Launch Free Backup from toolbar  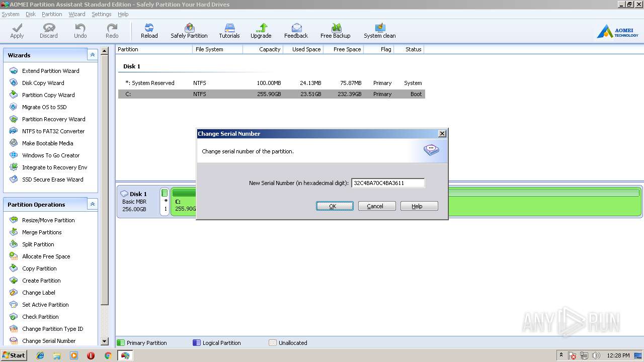point(336,31)
